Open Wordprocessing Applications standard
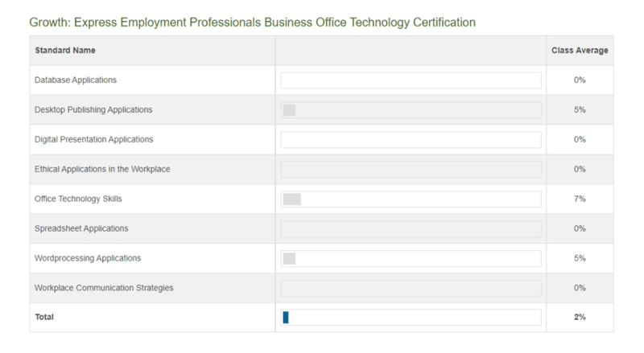Viewport: 644px width, 353px height. 88,258
